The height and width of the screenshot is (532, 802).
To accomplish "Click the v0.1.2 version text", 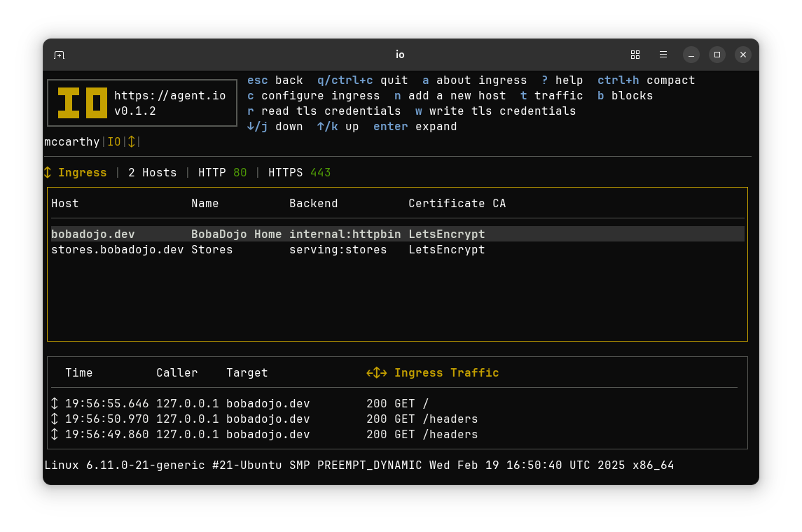I will coord(135,111).
